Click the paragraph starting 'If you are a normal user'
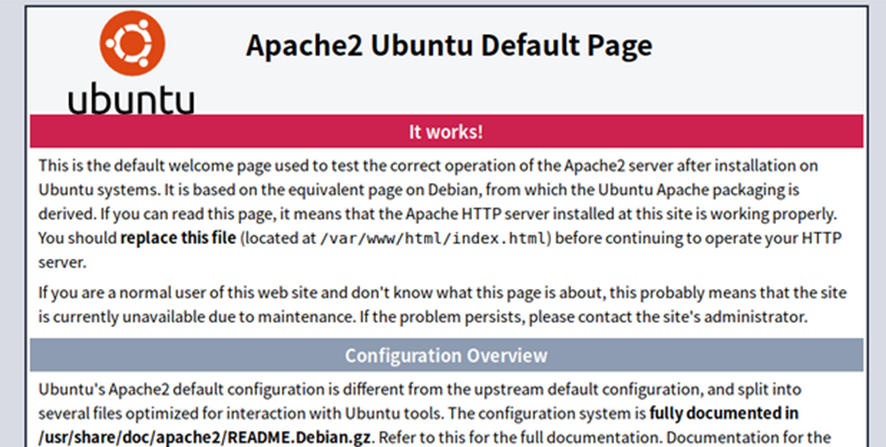 click(442, 305)
